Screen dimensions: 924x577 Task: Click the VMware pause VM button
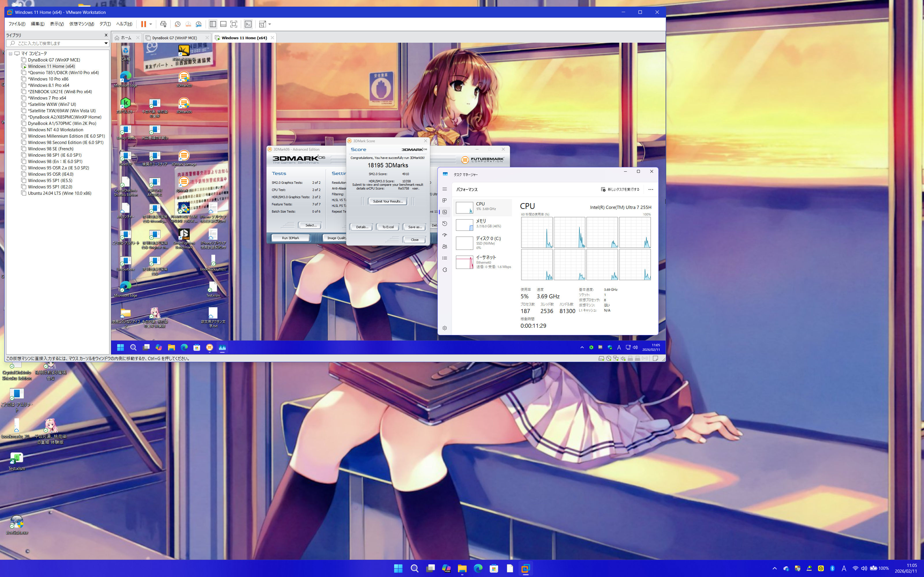[144, 24]
